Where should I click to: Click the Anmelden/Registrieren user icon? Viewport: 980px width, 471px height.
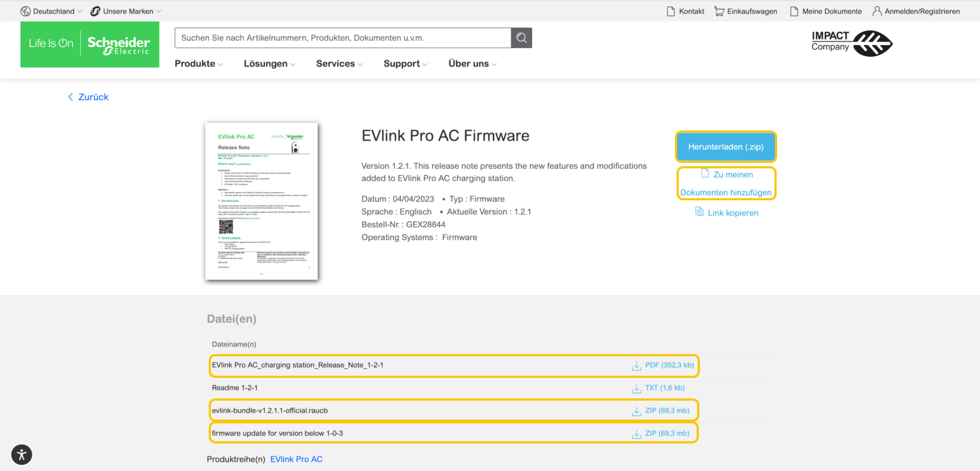coord(877,11)
